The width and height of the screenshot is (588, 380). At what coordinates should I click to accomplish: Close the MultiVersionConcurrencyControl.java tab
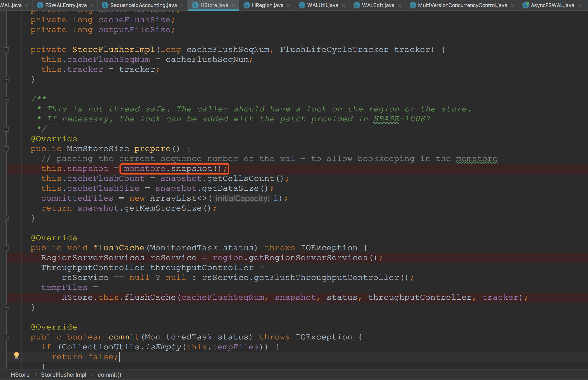[x=512, y=5]
